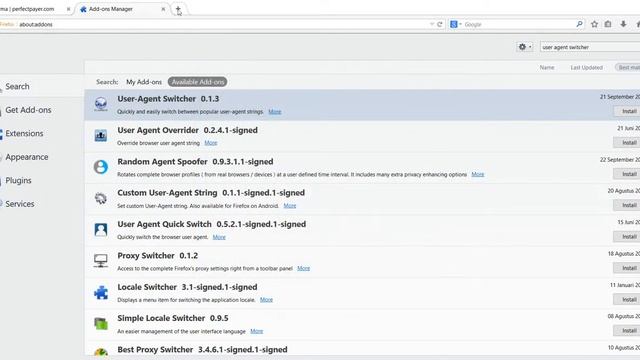Select the Random Agent Spoofer title

(x=195, y=162)
